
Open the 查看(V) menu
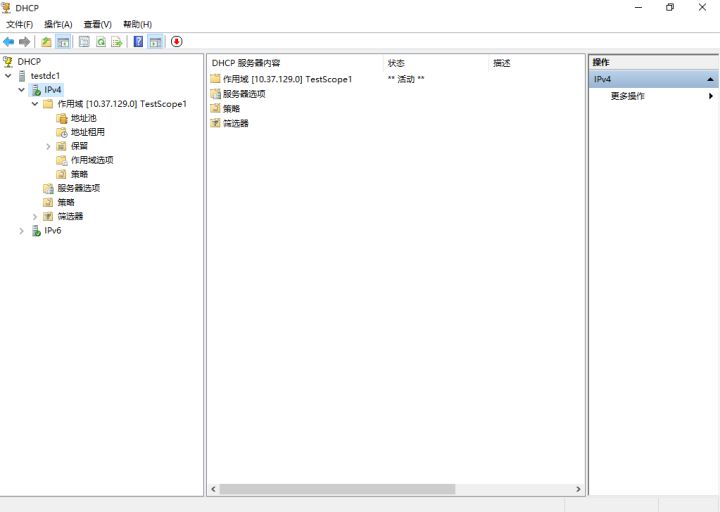97,24
